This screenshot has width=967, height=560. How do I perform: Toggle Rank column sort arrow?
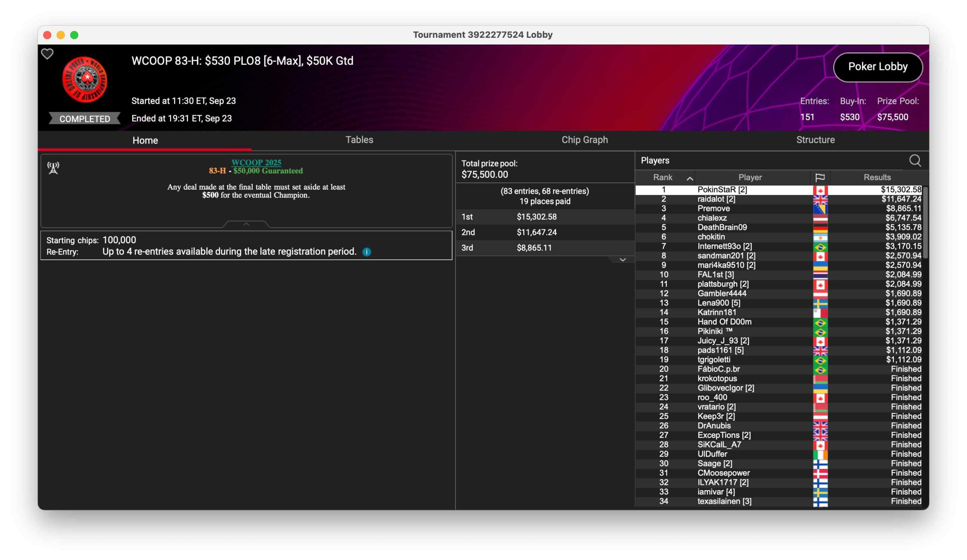click(x=690, y=178)
